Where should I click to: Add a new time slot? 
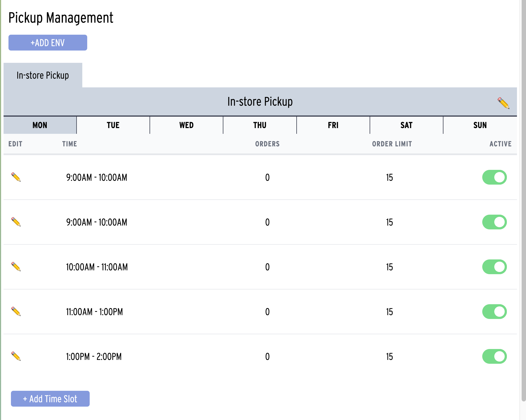[x=50, y=399]
